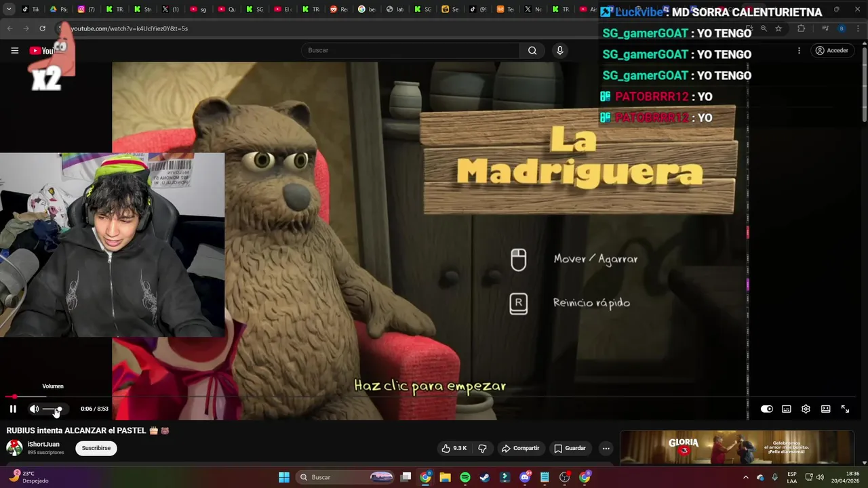Switch to the Reddit 'Re' tab
Screen dimensions: 868x488
pos(338,9)
